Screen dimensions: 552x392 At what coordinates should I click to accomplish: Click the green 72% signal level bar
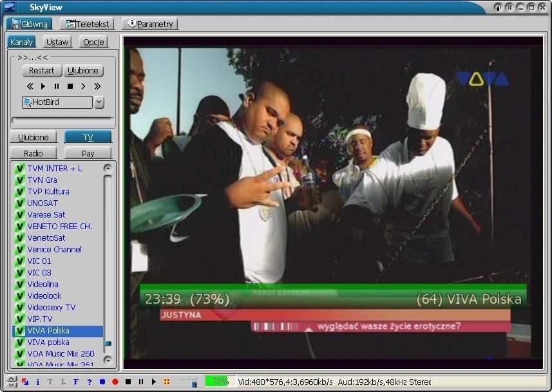[x=220, y=382]
